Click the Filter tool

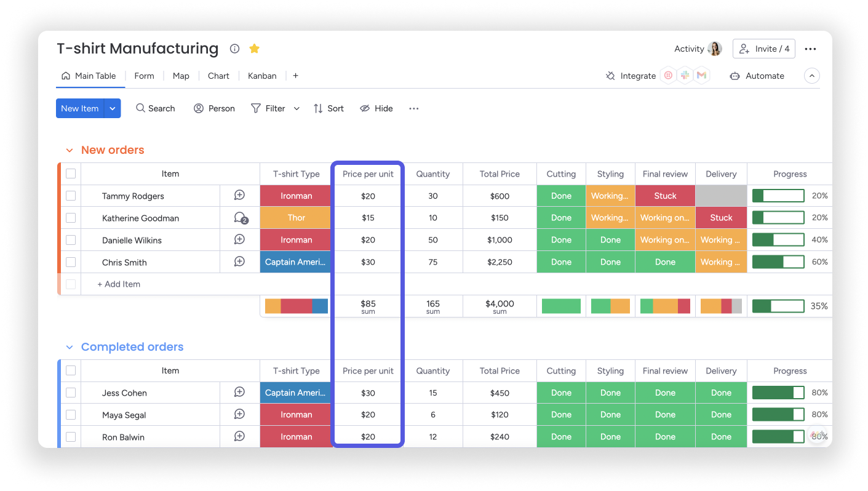[x=268, y=108]
